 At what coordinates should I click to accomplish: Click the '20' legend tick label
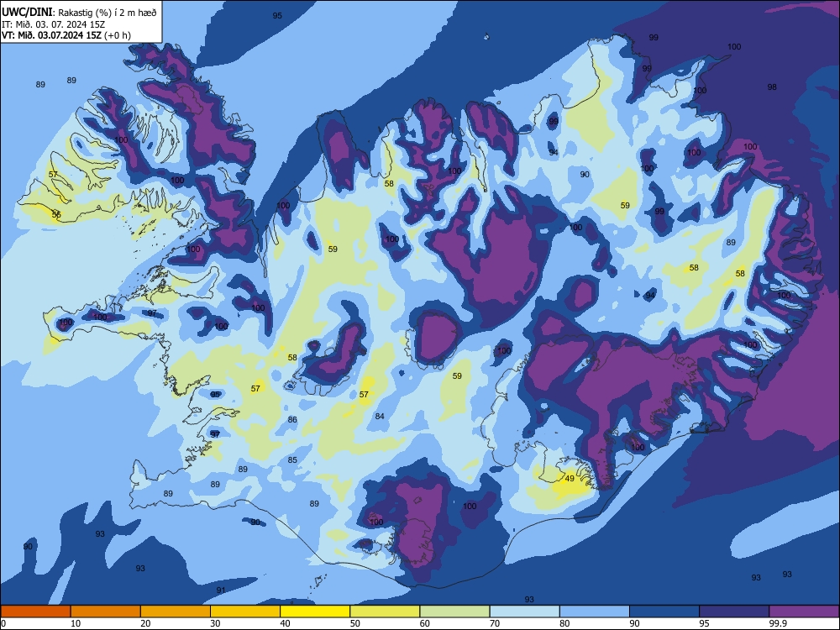(x=145, y=623)
